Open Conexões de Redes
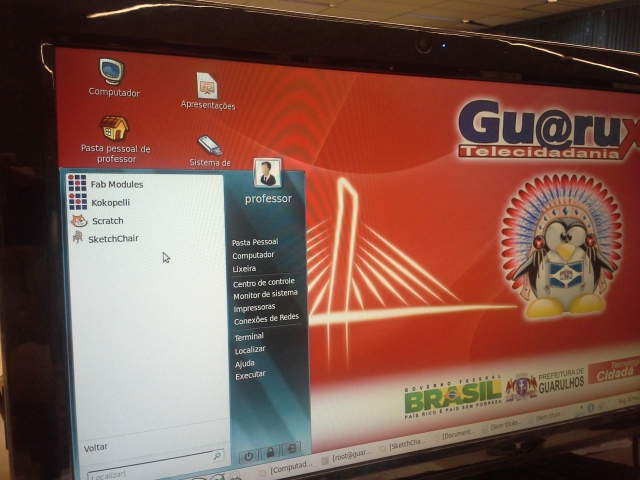Image resolution: width=640 pixels, height=480 pixels. click(x=267, y=319)
